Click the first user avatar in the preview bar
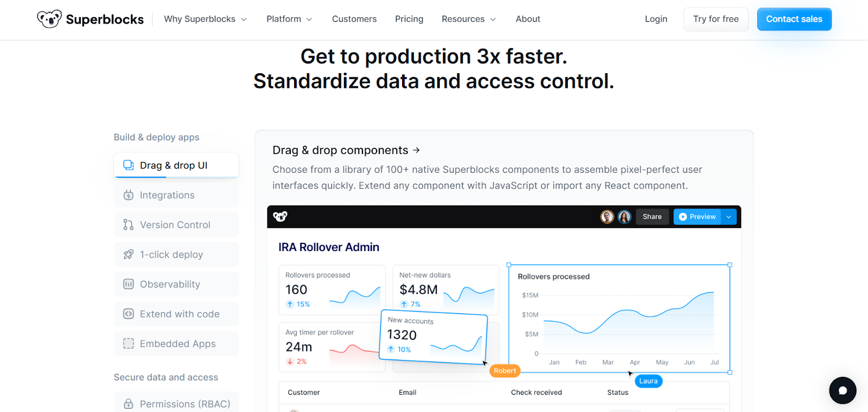This screenshot has height=412, width=868. (x=607, y=217)
